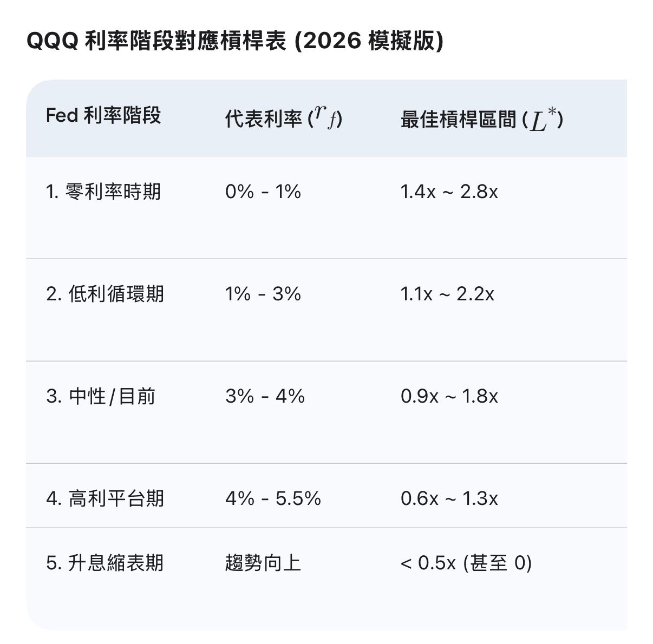
Task: Click the 0.6x ~ 1.3x leverage cell
Action: 449,498
